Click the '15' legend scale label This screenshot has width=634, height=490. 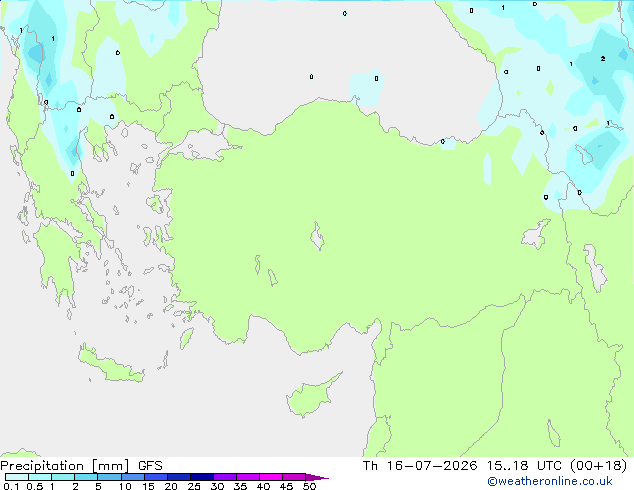[x=148, y=486]
